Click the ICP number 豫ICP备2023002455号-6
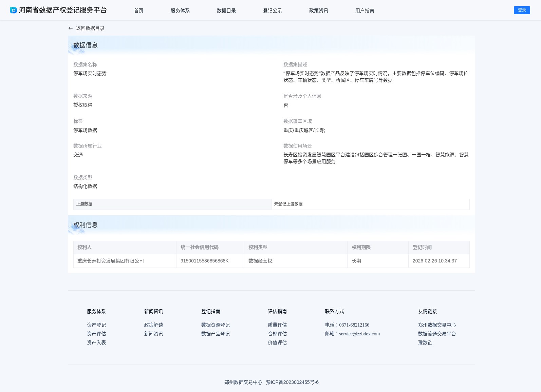 (292, 382)
